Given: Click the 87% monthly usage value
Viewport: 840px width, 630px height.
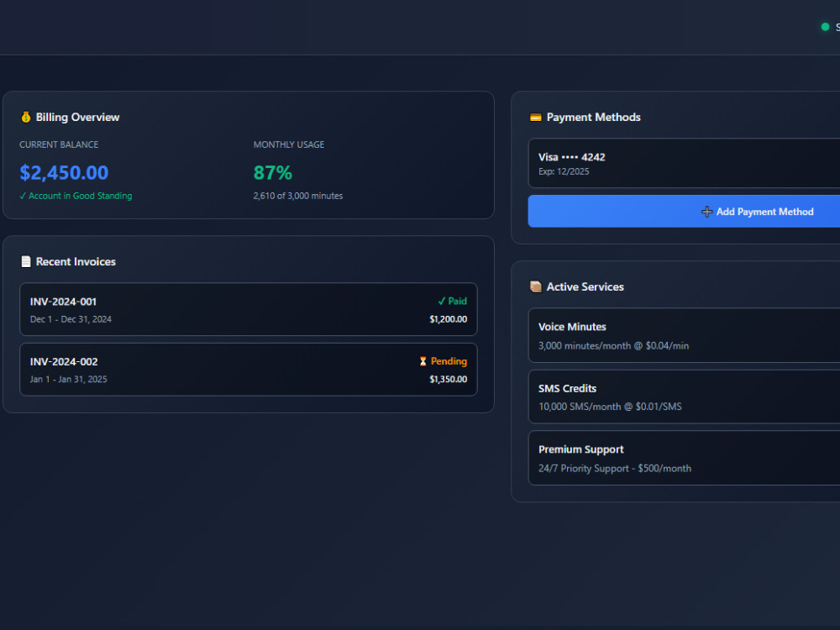Looking at the screenshot, I should tap(273, 172).
